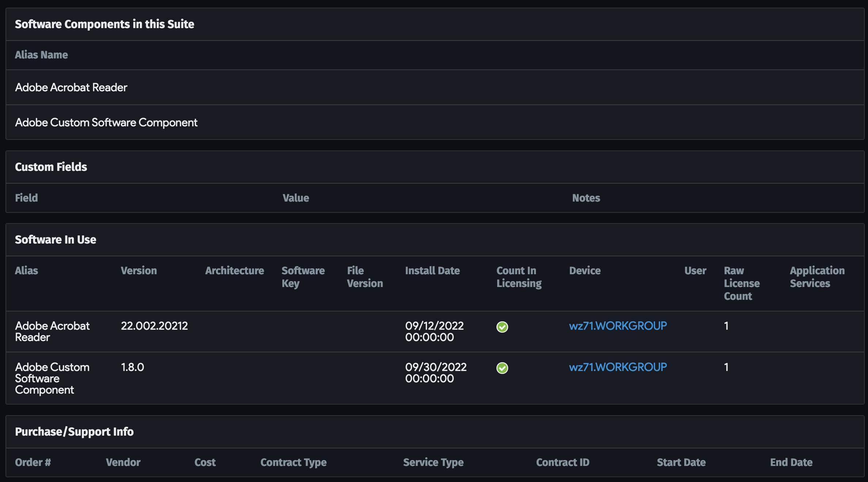
Task: Click the End Date column header
Action: coord(791,462)
